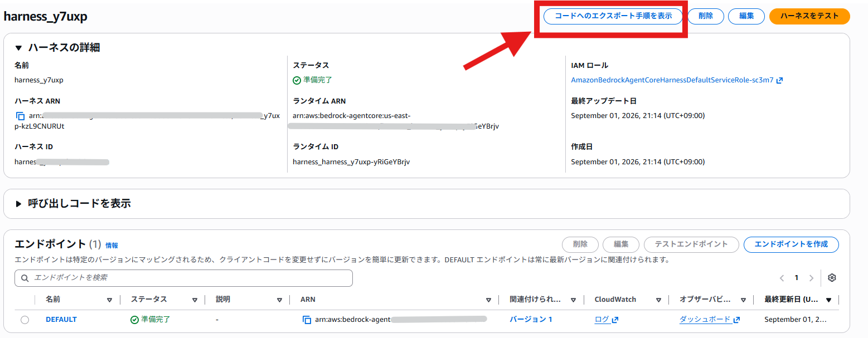This screenshot has height=338, width=868.
Task: Sort by 名前 column arrow
Action: click(x=109, y=300)
